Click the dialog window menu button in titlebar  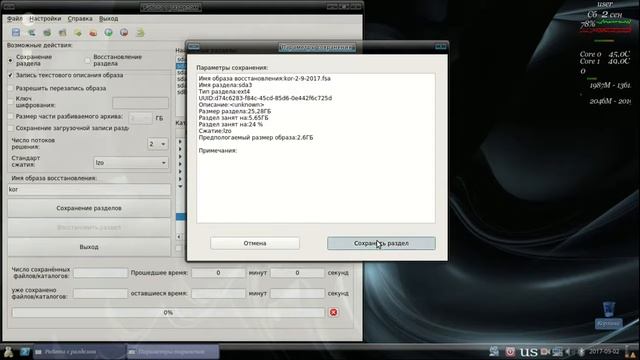tap(194, 47)
